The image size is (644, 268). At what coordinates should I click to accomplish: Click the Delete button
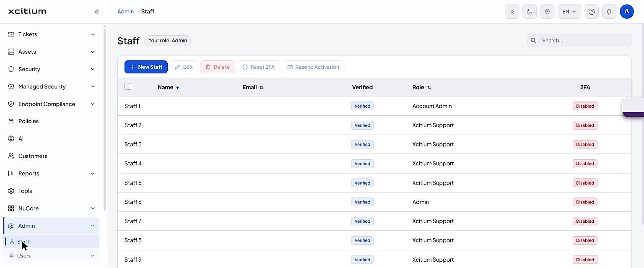point(218,67)
